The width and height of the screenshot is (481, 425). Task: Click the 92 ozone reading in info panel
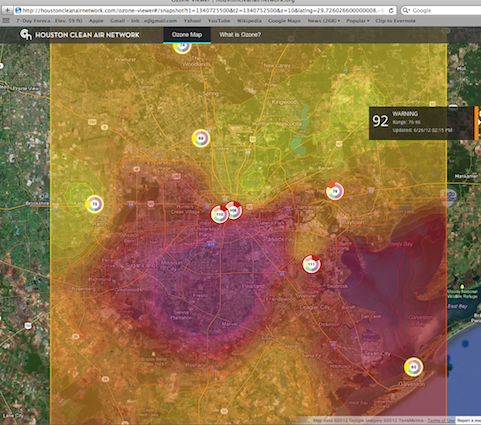(380, 121)
